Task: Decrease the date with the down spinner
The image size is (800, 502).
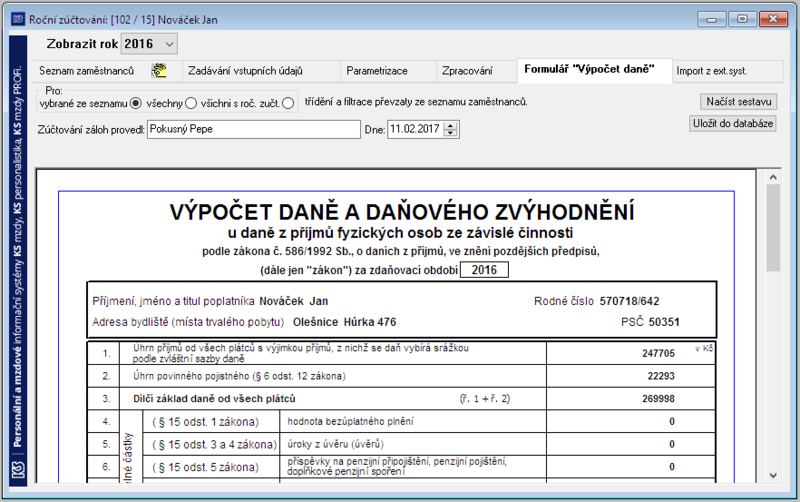Action: [450, 133]
